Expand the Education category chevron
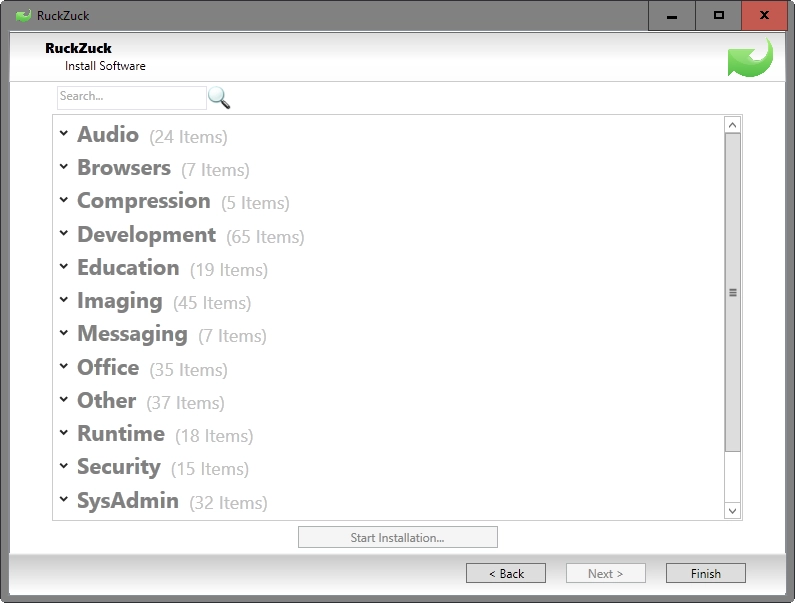 [64, 266]
